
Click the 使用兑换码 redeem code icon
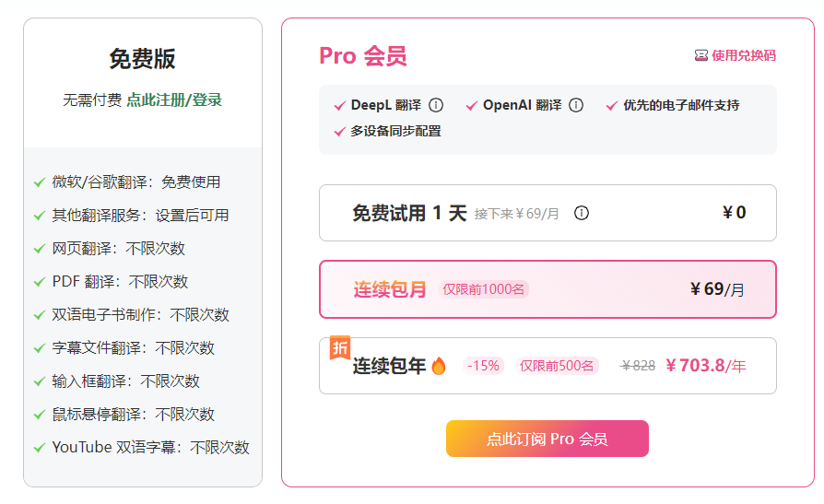[x=700, y=55]
